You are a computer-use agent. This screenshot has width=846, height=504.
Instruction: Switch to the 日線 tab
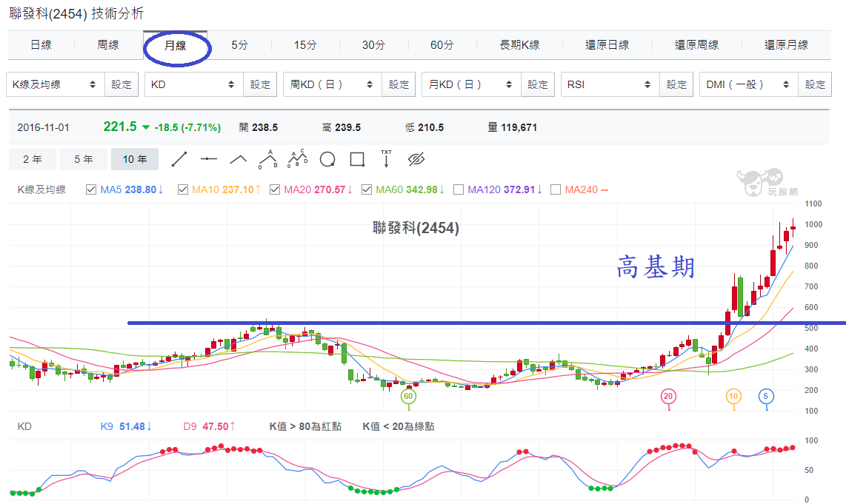click(x=41, y=45)
